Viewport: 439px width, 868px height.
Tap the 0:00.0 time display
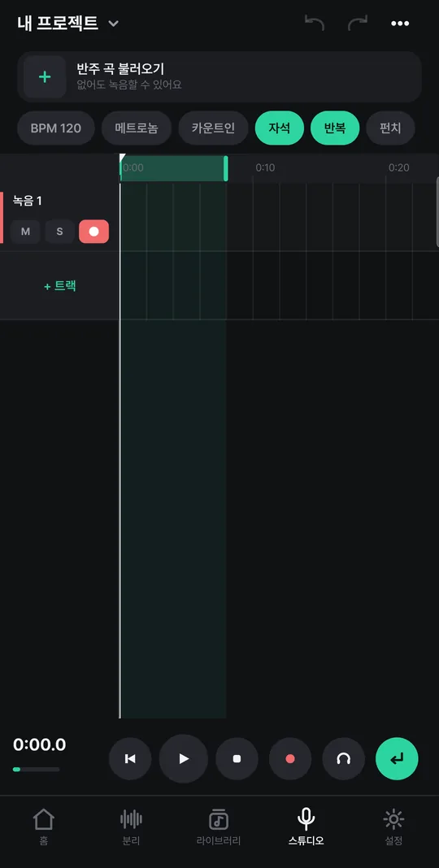39,744
